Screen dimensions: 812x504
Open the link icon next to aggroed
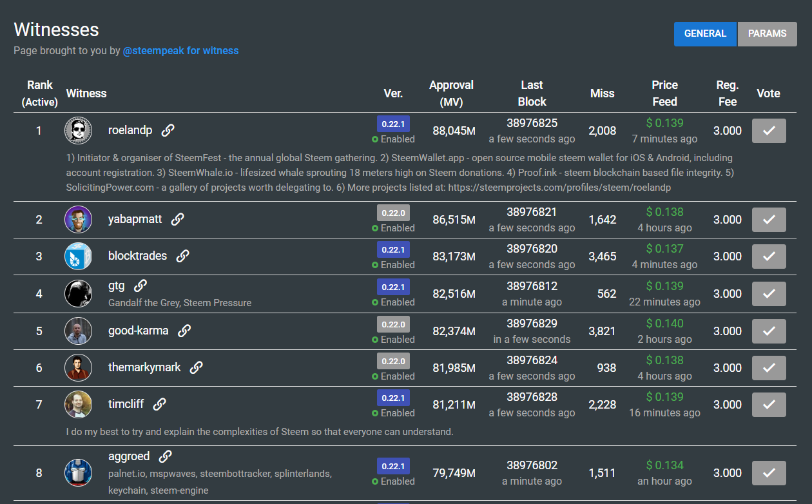(x=166, y=456)
